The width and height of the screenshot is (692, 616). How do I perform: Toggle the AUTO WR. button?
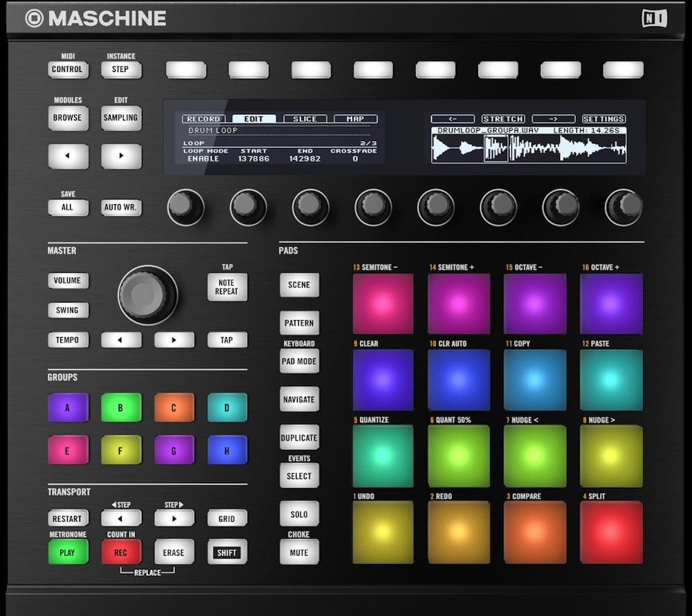[121, 207]
